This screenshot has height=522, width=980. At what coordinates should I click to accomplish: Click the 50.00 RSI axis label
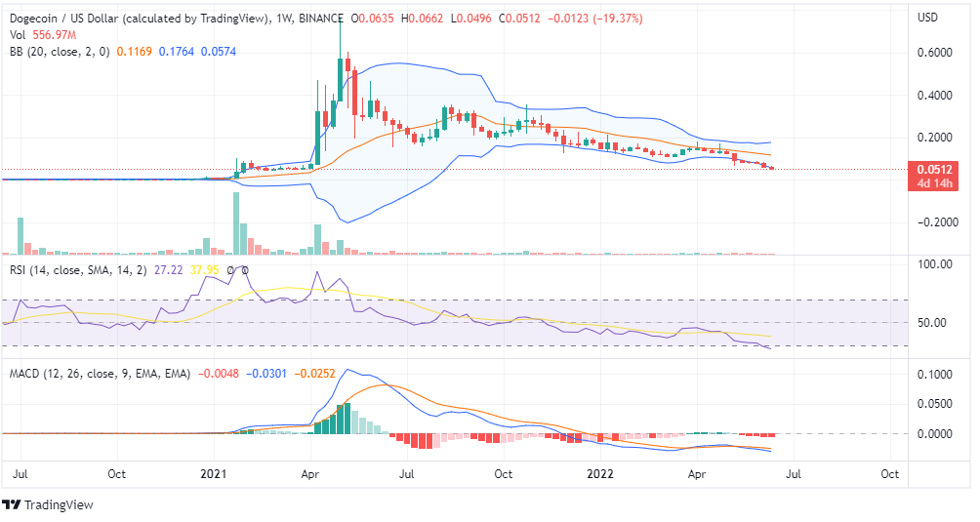pyautogui.click(x=934, y=323)
